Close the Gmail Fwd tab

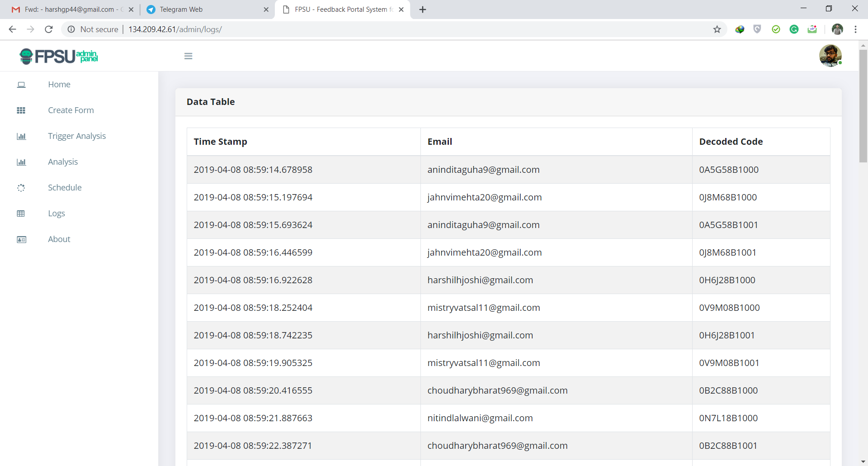click(131, 10)
